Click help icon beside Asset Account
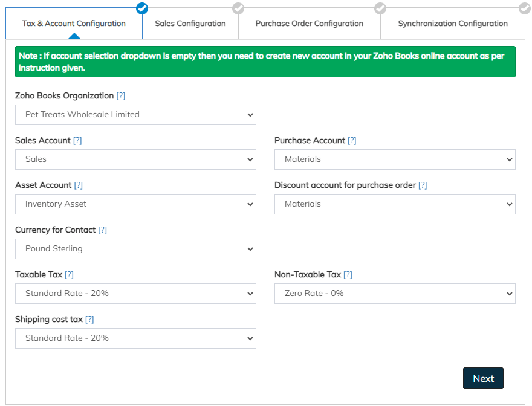The height and width of the screenshot is (406, 532). tap(79, 185)
